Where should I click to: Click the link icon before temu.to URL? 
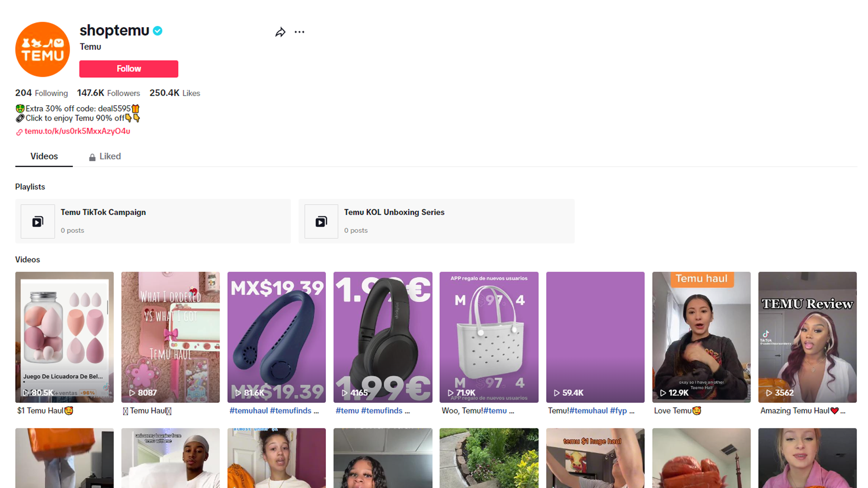pos(19,132)
